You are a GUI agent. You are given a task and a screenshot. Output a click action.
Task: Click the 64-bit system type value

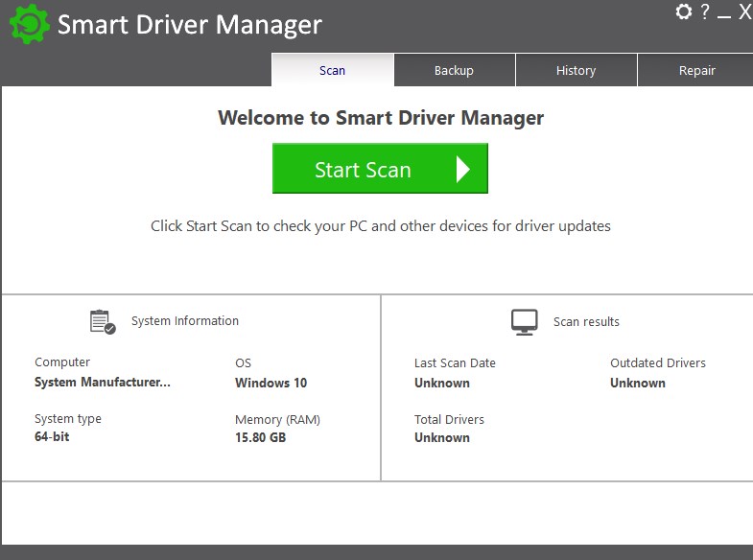coord(52,436)
